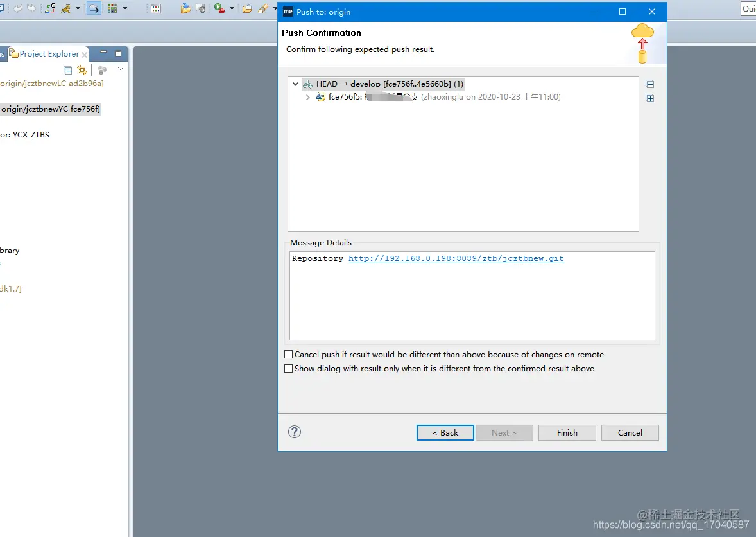Select the origin/jcztbnewYC fce756f project row
Screen dimensions: 756x537
point(51,109)
